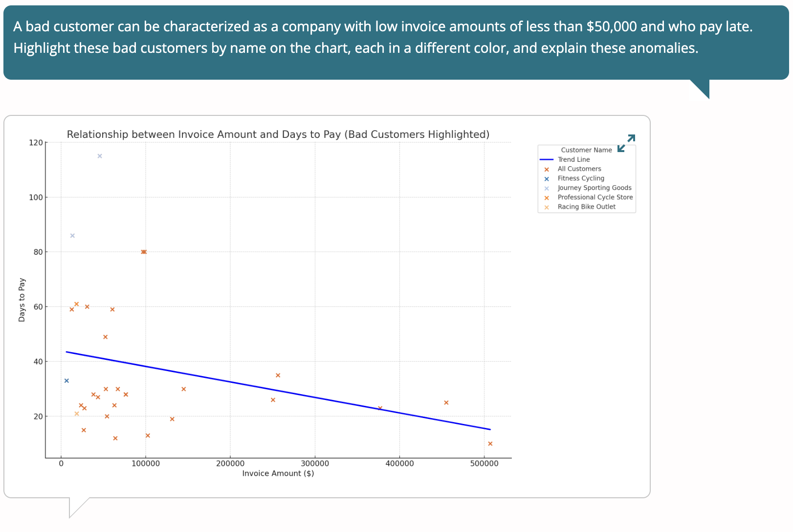Click the Days to Pay axis label
793x532 pixels.
[x=22, y=300]
